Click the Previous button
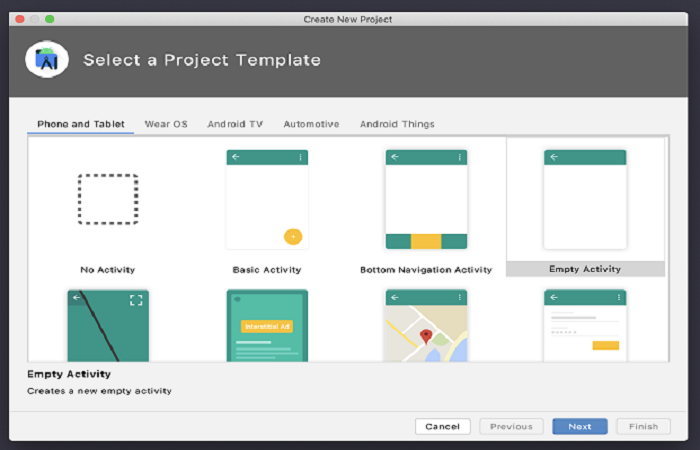The width and height of the screenshot is (700, 450). point(511,426)
